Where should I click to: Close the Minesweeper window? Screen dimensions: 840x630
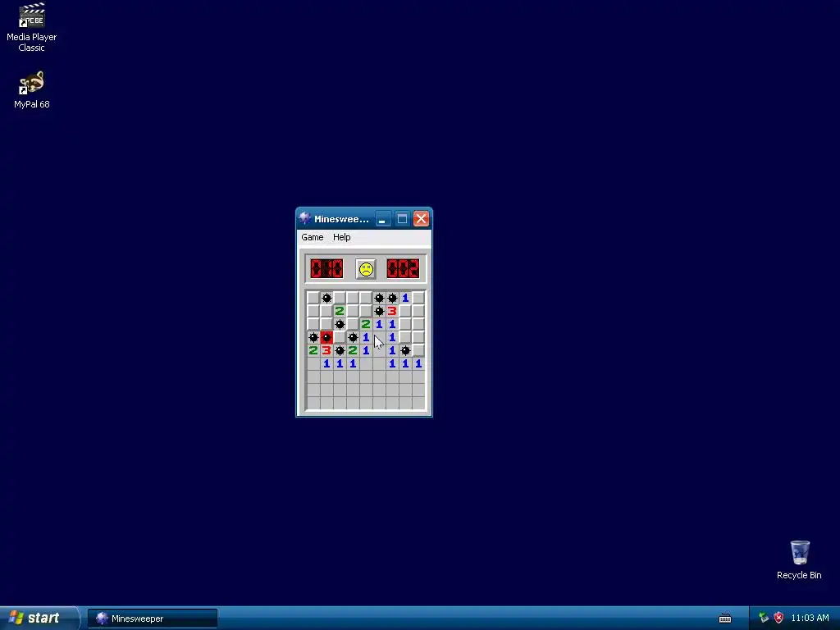pos(421,218)
